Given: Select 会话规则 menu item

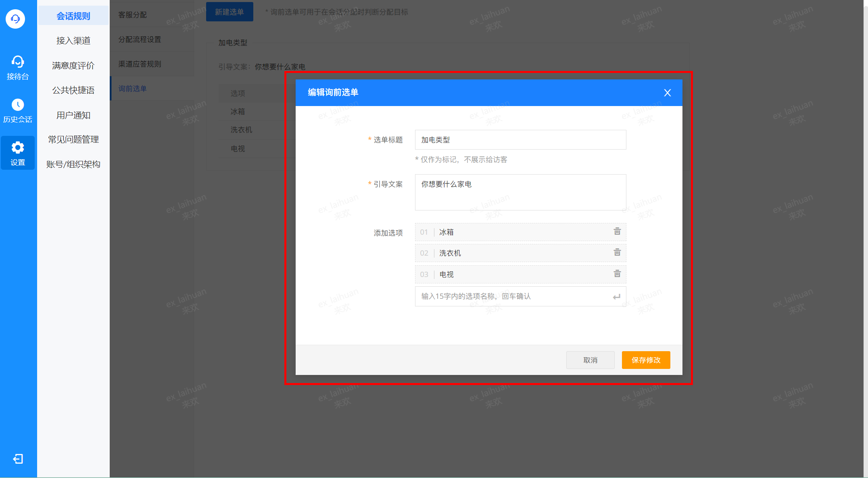Looking at the screenshot, I should pyautogui.click(x=73, y=16).
